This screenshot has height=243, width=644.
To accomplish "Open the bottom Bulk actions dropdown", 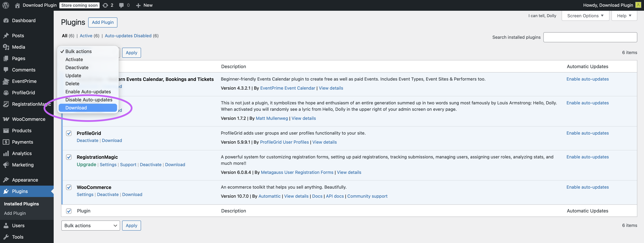I will point(91,226).
